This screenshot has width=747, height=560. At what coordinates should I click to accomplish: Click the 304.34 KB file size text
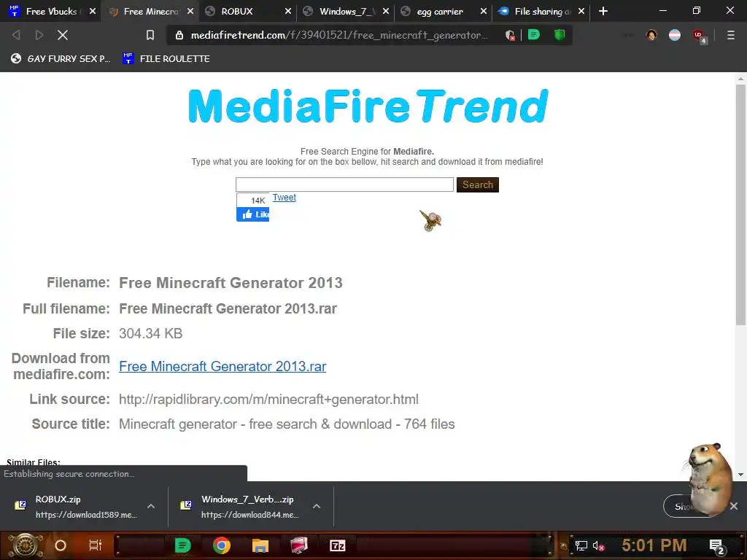point(150,333)
